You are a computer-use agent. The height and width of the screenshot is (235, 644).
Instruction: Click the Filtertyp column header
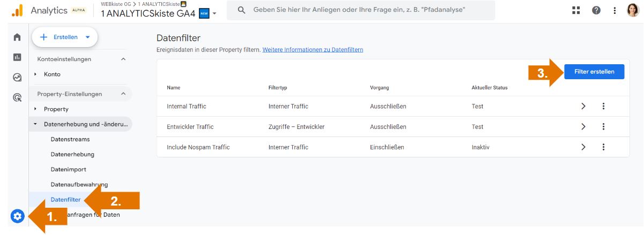(278, 88)
